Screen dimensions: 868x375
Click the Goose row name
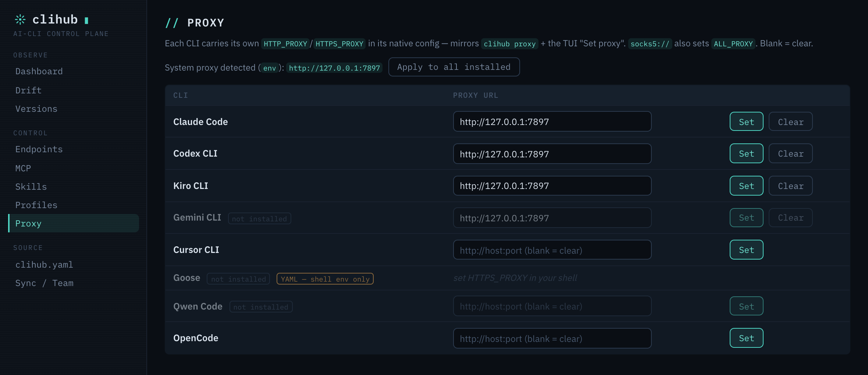[186, 278]
